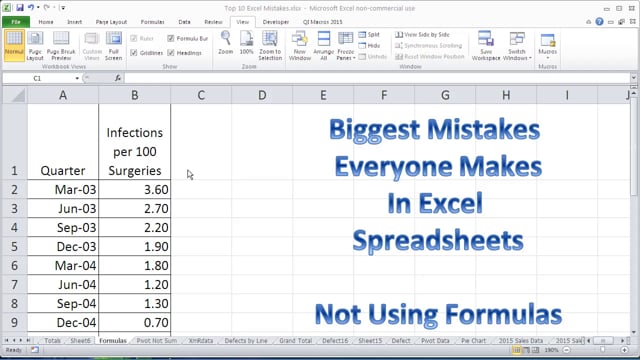Click Select All corner of sheet

[15, 95]
